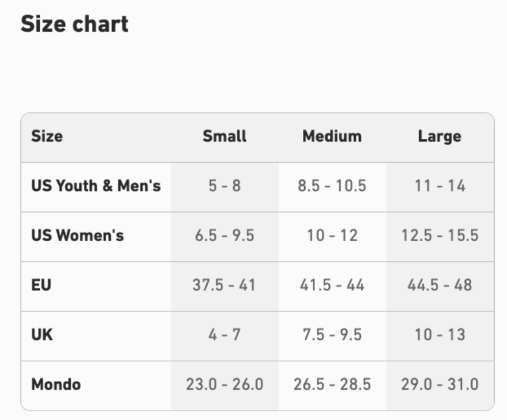Select the 41.5 - 44 EU cell
Viewport: 507px width, 420px height.
point(332,285)
